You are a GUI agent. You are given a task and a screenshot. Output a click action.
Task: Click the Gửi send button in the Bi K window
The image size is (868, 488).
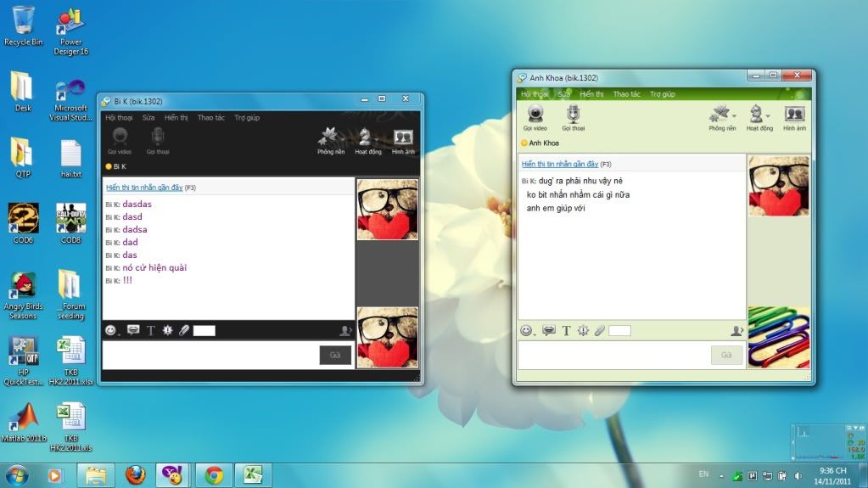pos(335,355)
